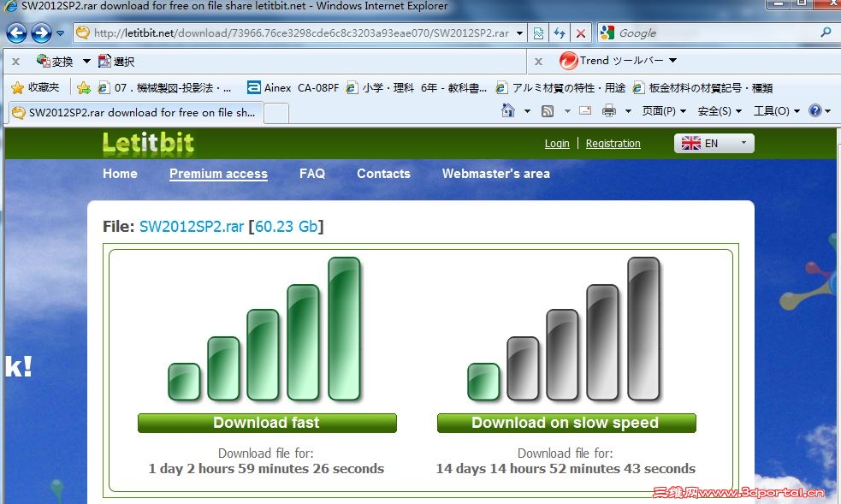This screenshot has width=841, height=504.
Task: Toggle the Compatibility View icon
Action: tap(538, 33)
